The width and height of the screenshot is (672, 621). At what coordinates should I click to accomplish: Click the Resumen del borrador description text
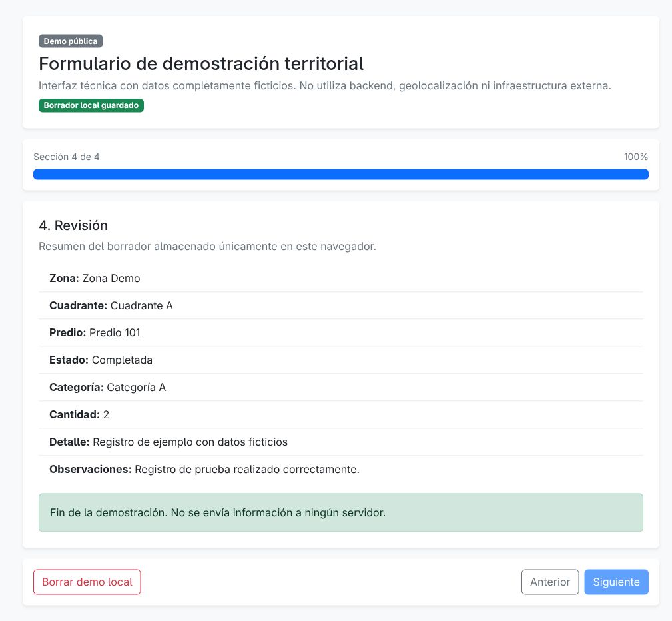pyautogui.click(x=207, y=246)
